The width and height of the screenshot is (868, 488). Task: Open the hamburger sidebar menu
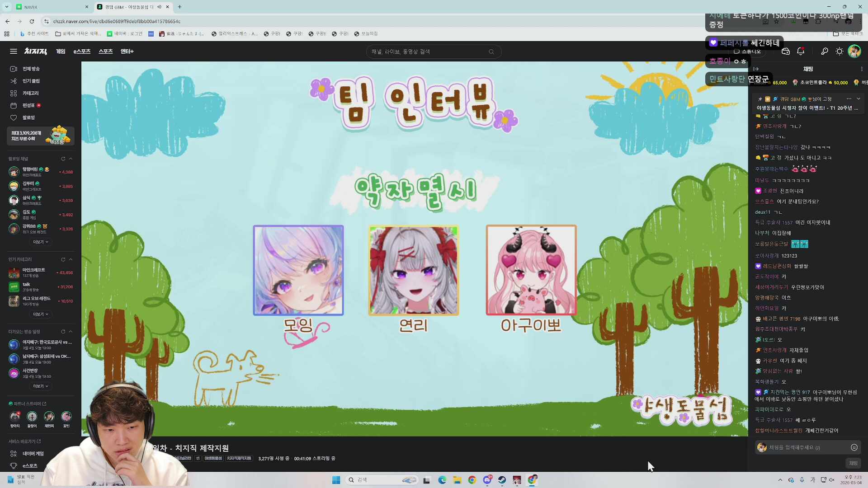tap(14, 52)
